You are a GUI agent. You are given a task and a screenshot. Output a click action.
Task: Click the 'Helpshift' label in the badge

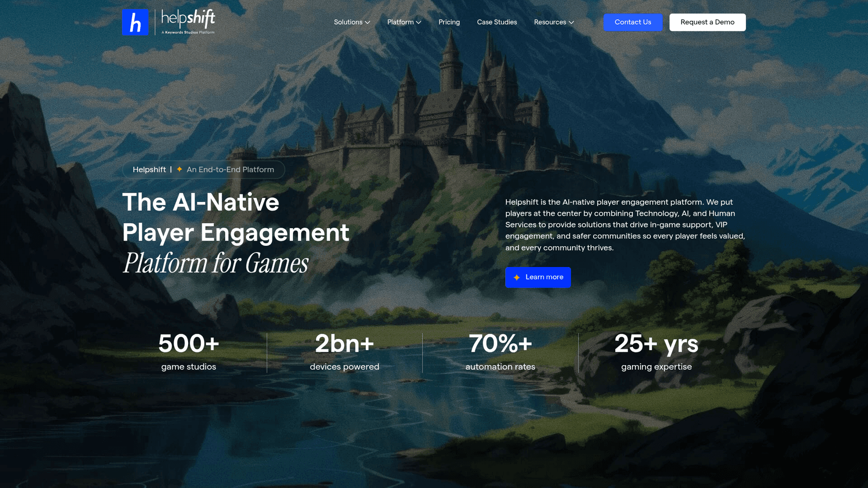[x=149, y=169]
